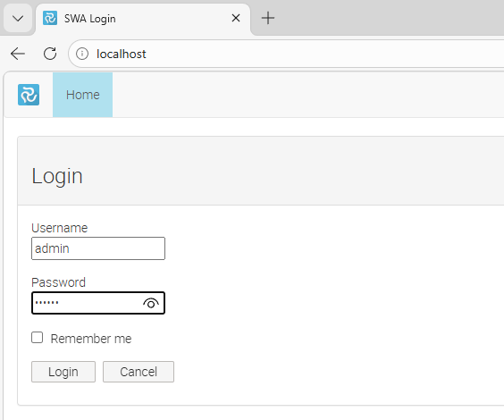The width and height of the screenshot is (504, 420).
Task: Show the password with the eye icon
Action: 151,303
